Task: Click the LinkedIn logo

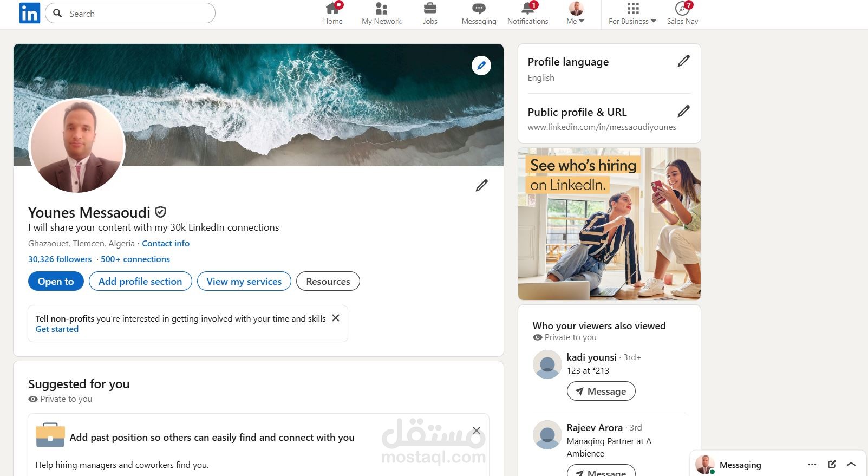Action: (x=29, y=13)
